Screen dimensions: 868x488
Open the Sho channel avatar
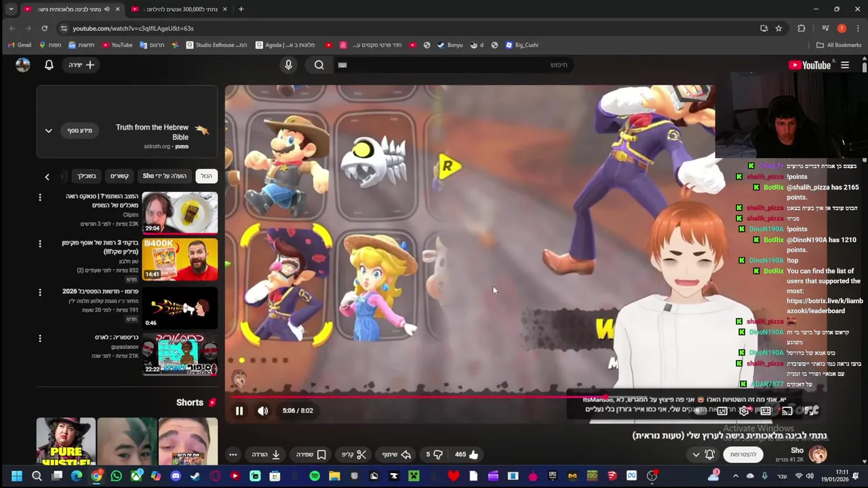click(x=818, y=454)
